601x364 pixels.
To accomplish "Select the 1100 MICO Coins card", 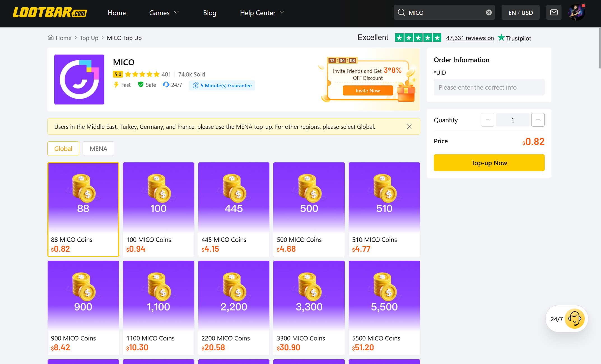I will 159,308.
